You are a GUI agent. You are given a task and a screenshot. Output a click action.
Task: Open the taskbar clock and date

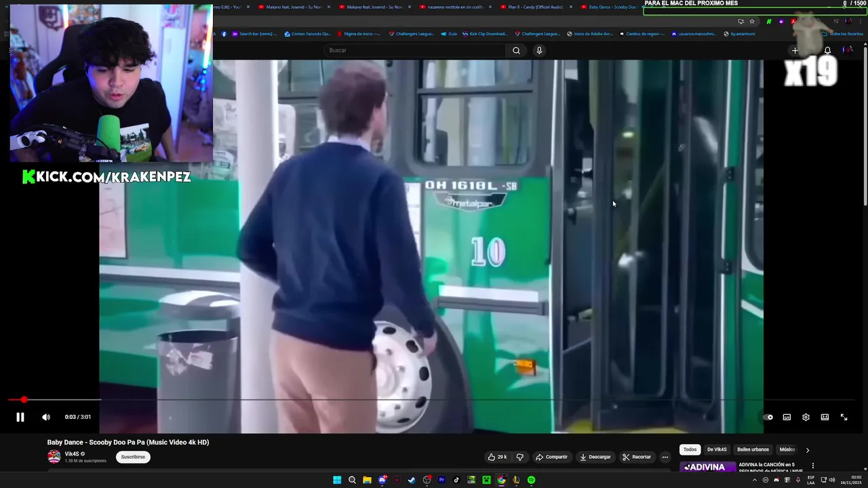851,480
